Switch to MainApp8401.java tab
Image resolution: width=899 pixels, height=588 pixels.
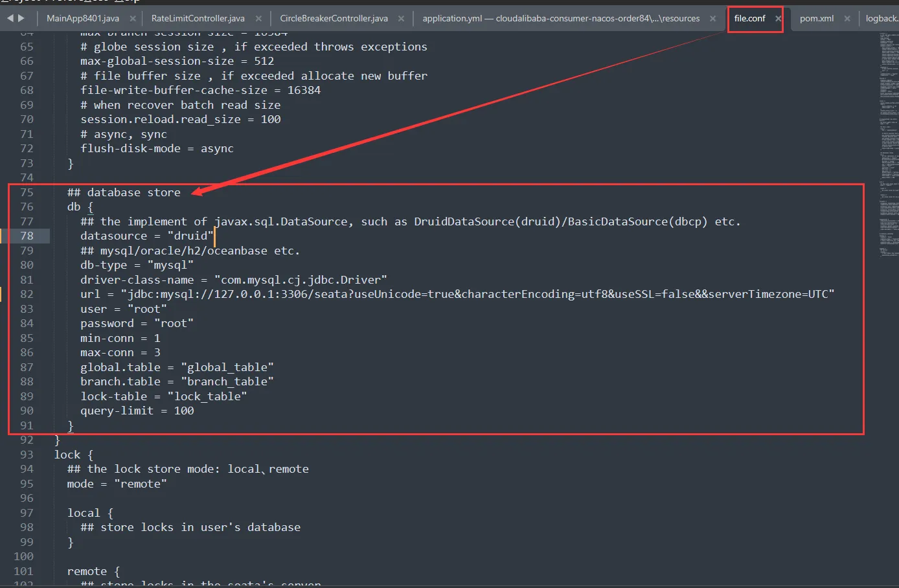pyautogui.click(x=83, y=18)
